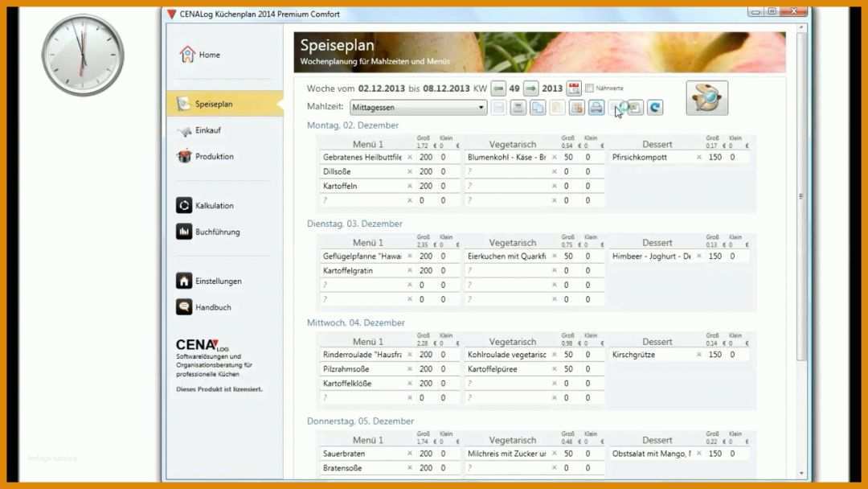Click the Gebratenes Heilbuttfilet dish field
Image resolution: width=868 pixels, height=489 pixels.
click(x=362, y=158)
